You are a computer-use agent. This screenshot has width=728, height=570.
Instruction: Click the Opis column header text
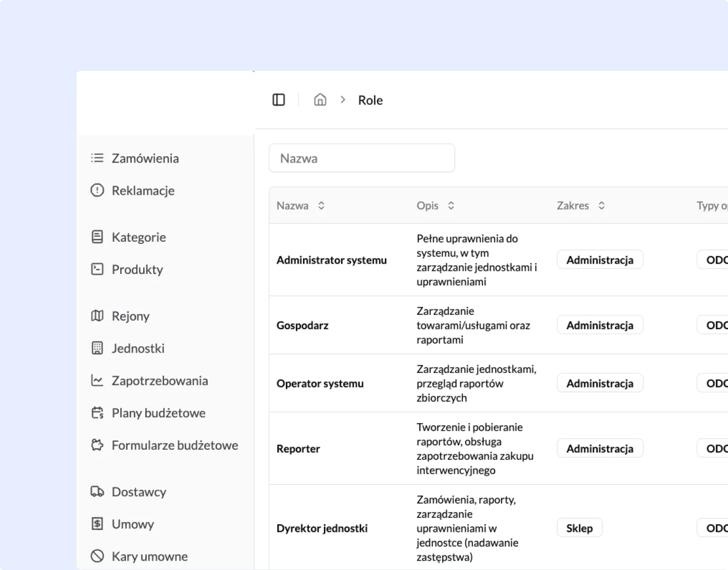point(428,205)
